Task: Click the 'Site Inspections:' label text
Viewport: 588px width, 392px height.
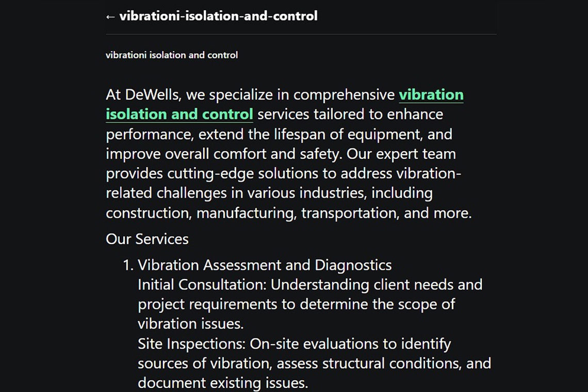Action: 192,344
